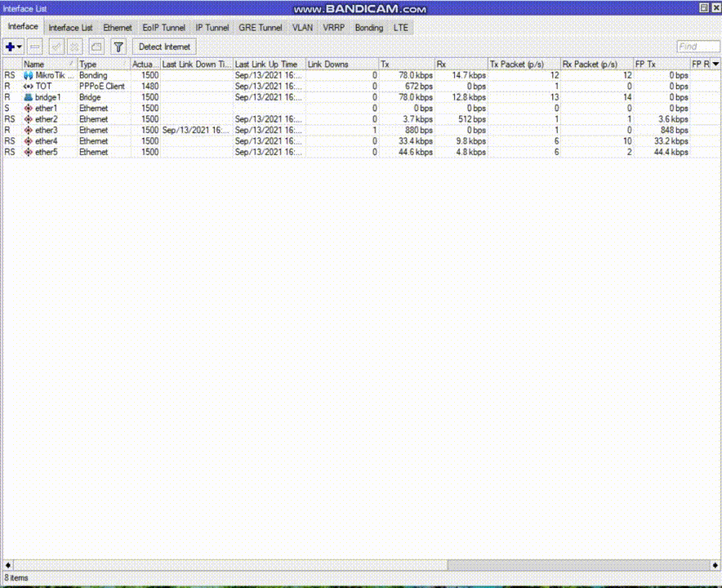This screenshot has width=722, height=588.
Task: Click the PPPoE Client type cell
Action: [x=102, y=86]
